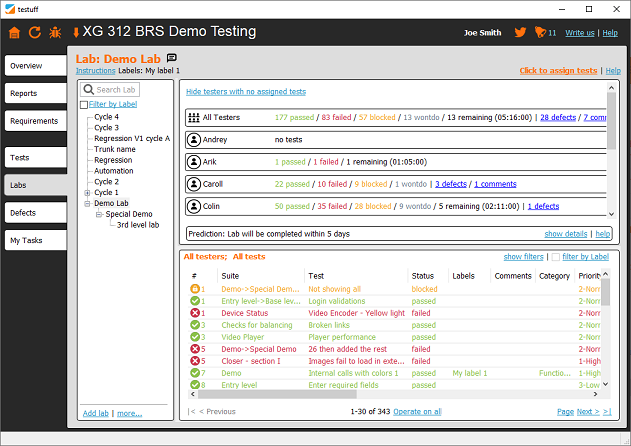
Task: Click the Write us link
Action: point(579,33)
